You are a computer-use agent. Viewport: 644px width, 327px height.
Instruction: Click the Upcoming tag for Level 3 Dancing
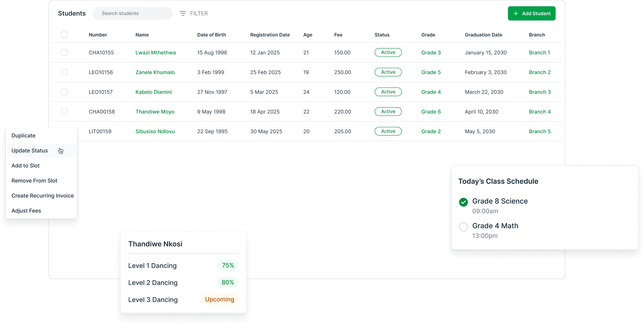(219, 299)
